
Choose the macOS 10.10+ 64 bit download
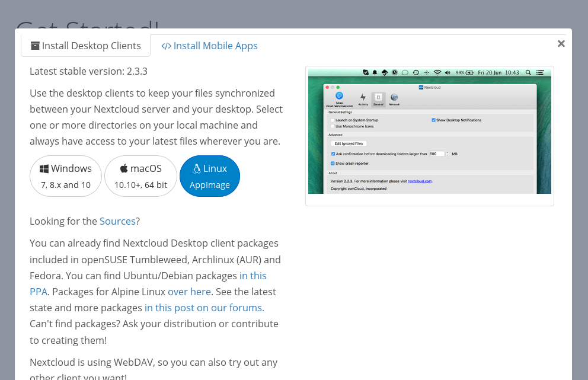pyautogui.click(x=140, y=176)
